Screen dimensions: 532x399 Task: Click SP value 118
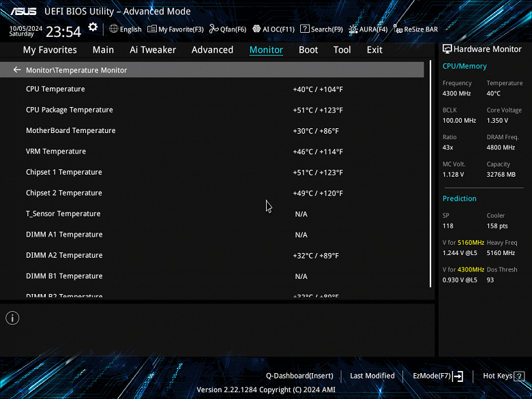(448, 226)
